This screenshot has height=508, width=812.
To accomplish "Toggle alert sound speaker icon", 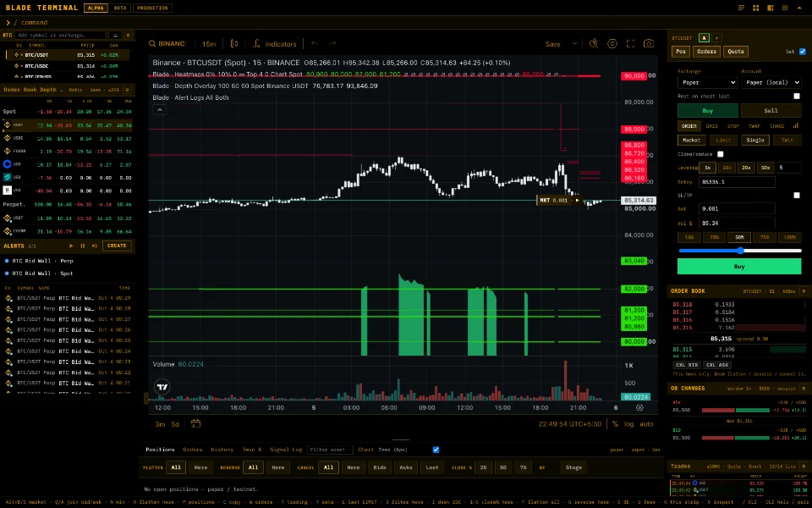I will tap(94, 246).
